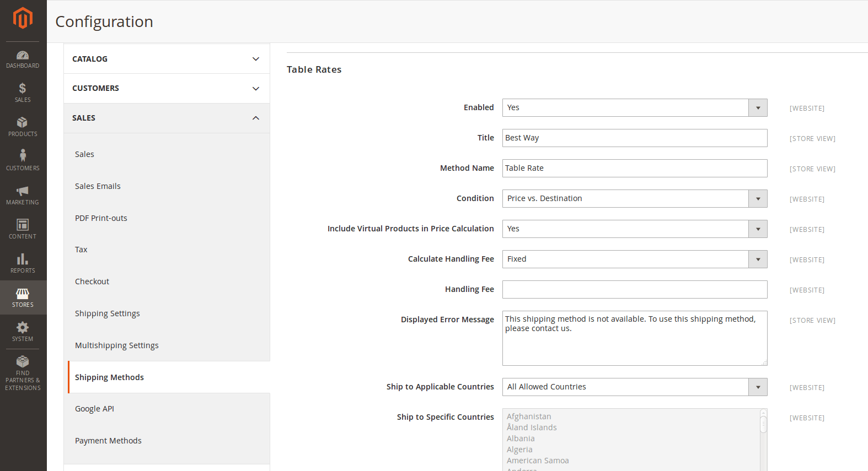This screenshot has width=868, height=471.
Task: Select Algeria in the countries list
Action: [x=519, y=450]
